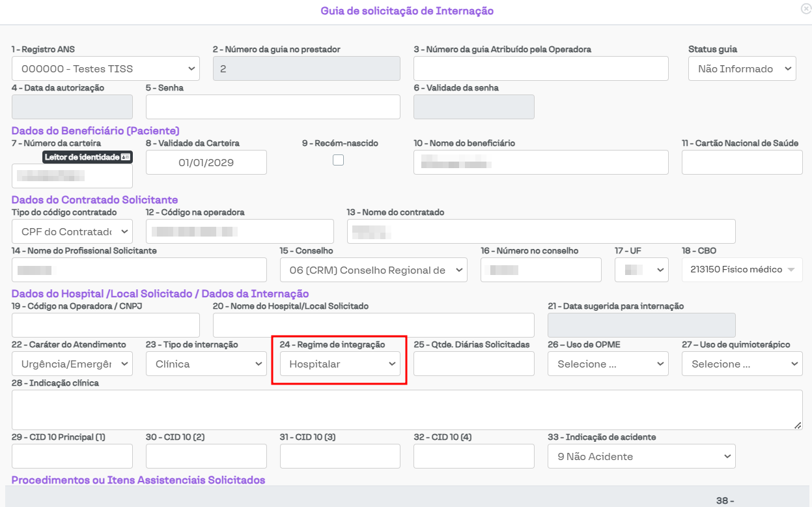The width and height of the screenshot is (812, 507).
Task: Focus the Indicação clínica text area
Action: (x=406, y=410)
